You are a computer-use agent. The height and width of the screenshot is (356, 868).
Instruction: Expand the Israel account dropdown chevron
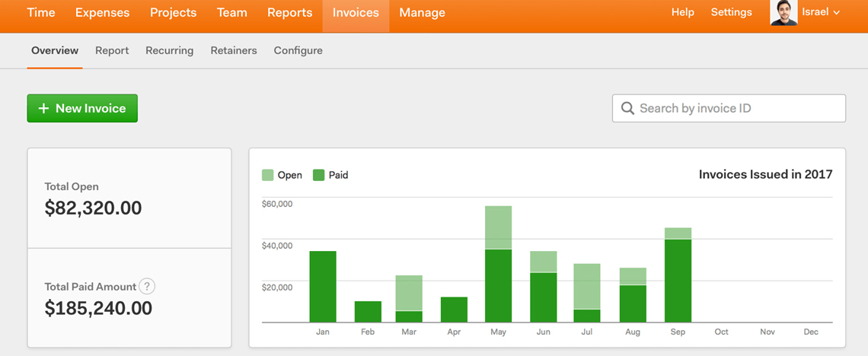tap(837, 13)
